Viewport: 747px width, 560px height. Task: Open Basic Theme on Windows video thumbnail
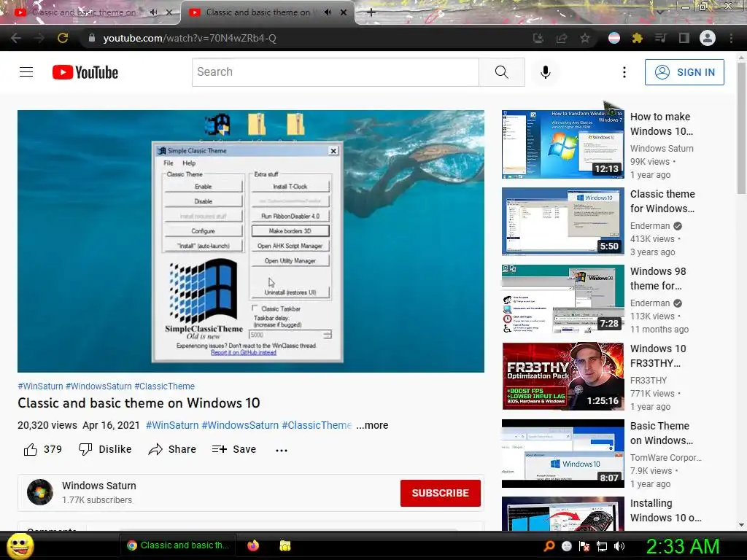pyautogui.click(x=562, y=454)
